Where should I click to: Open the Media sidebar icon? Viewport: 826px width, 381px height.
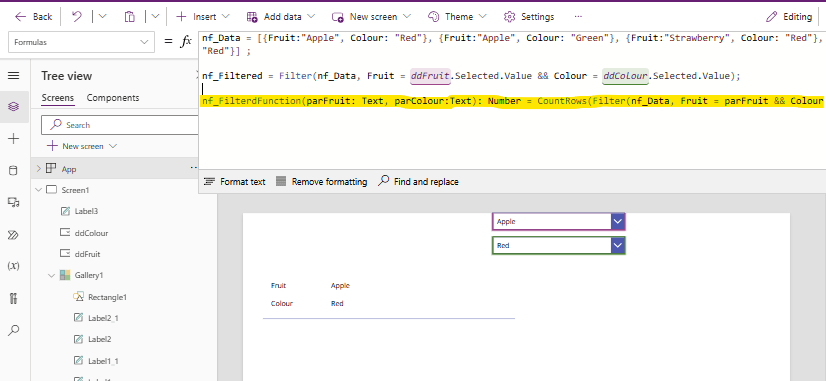pyautogui.click(x=14, y=202)
